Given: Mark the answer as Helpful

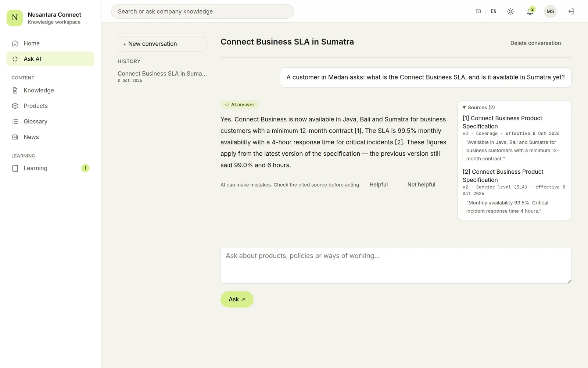Looking at the screenshot, I should pos(379,185).
